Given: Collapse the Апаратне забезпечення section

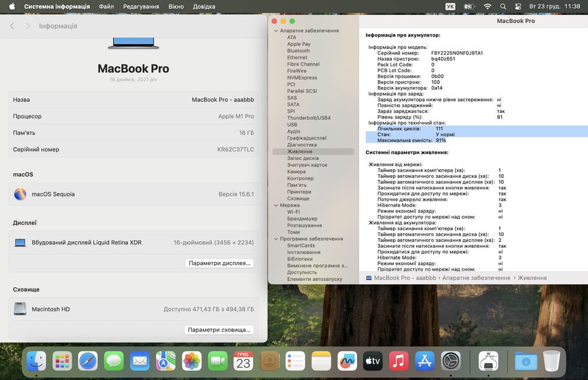Looking at the screenshot, I should coord(276,31).
